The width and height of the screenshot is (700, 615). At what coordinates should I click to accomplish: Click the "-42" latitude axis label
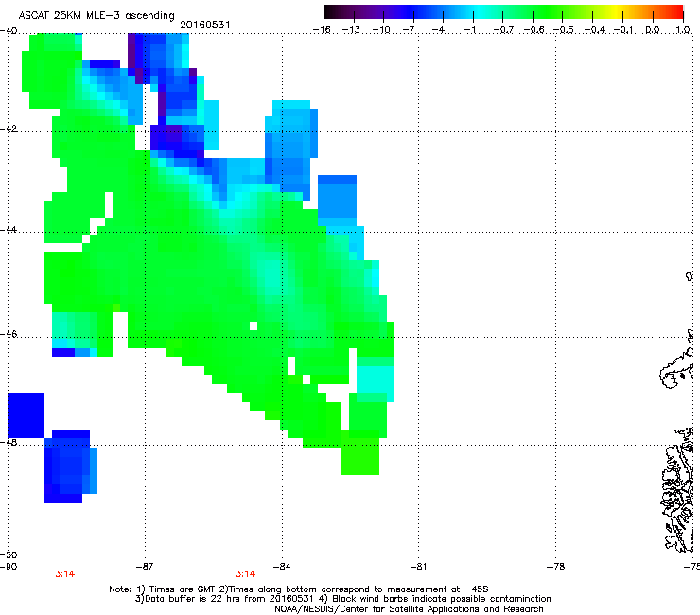click(x=9, y=129)
